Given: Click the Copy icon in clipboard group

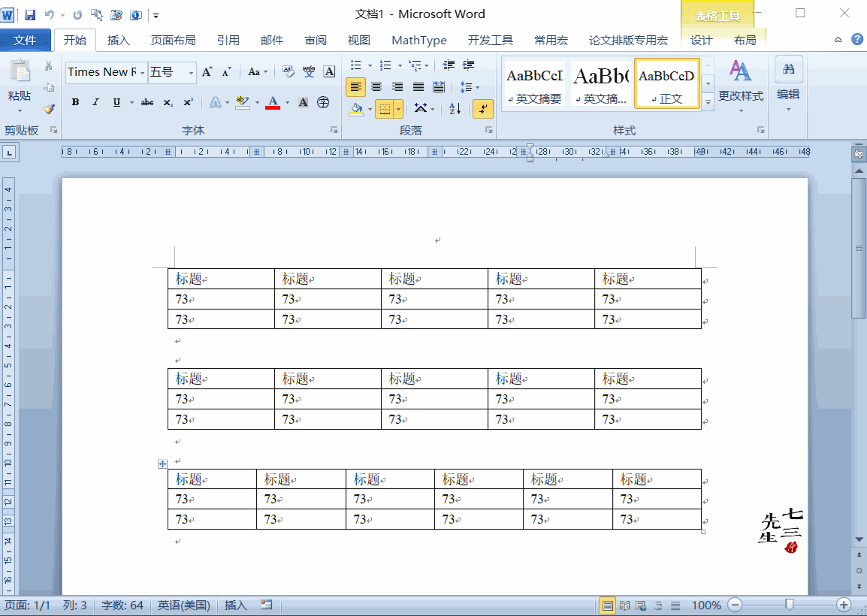Looking at the screenshot, I should pos(49,87).
